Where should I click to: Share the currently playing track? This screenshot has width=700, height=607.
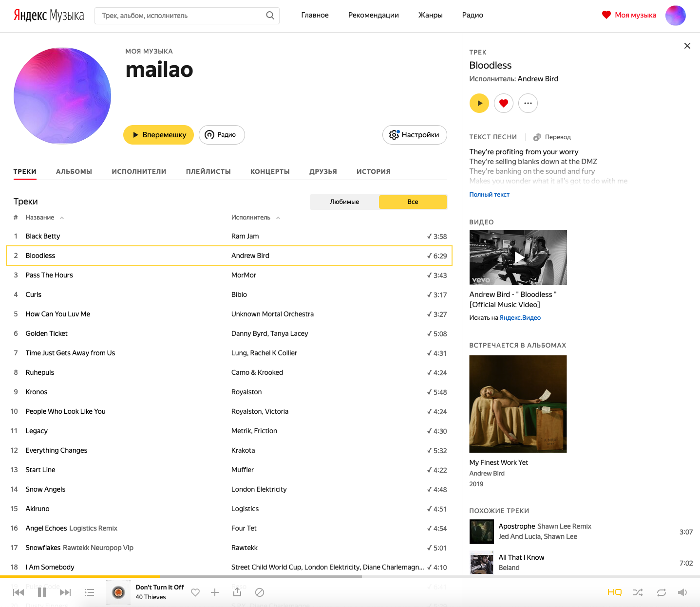tap(237, 592)
